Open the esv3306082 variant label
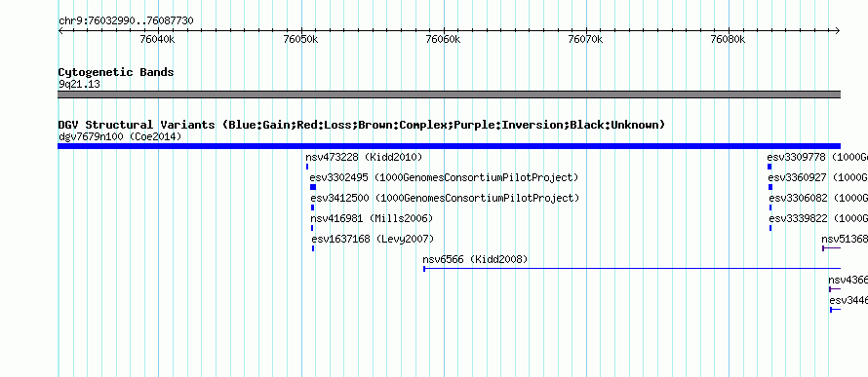 click(x=818, y=199)
